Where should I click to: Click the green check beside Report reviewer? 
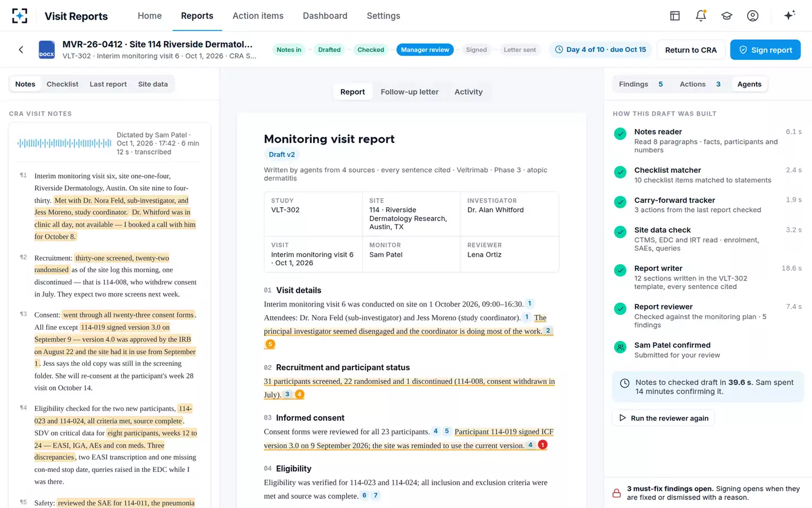coord(620,309)
